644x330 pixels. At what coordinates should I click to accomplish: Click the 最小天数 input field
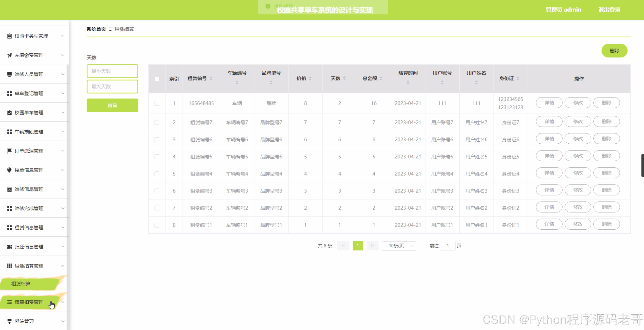pos(112,71)
